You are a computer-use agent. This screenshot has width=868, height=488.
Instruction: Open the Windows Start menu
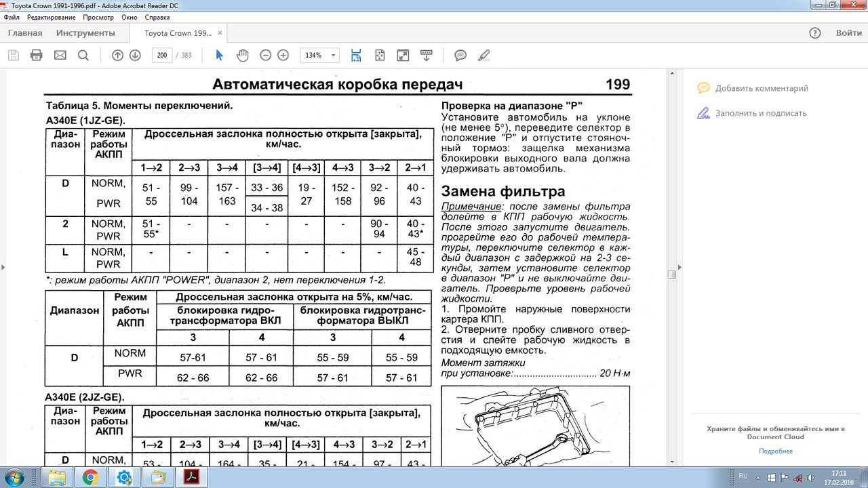(x=14, y=478)
